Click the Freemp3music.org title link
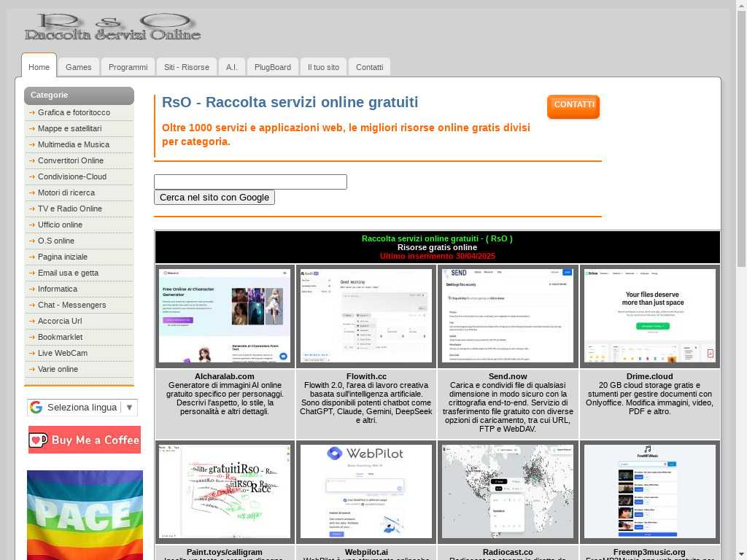 click(649, 552)
